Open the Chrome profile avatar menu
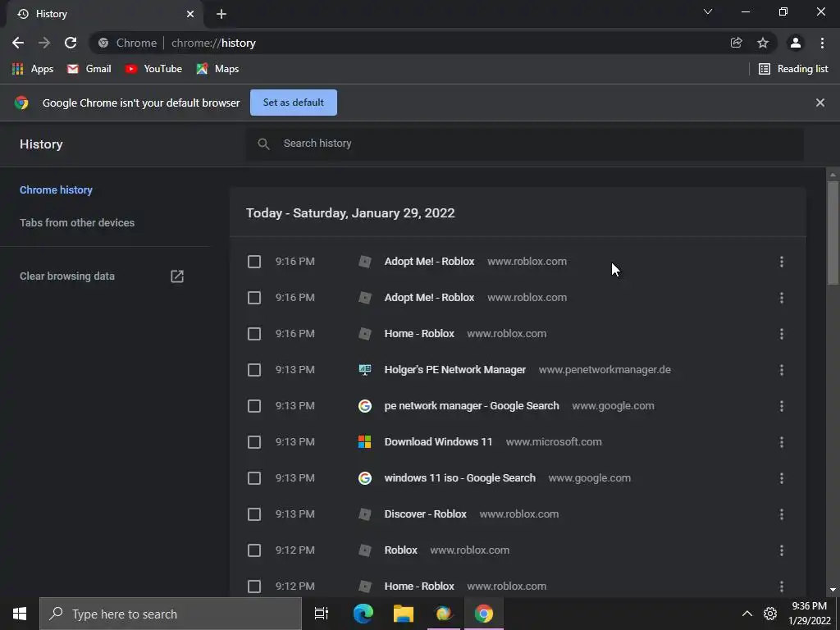The height and width of the screenshot is (630, 840). [796, 43]
